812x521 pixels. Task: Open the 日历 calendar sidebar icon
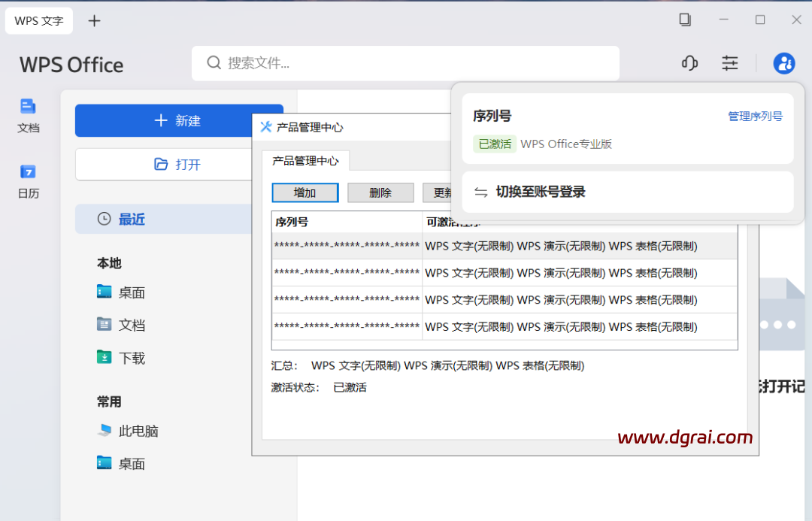coord(29,180)
